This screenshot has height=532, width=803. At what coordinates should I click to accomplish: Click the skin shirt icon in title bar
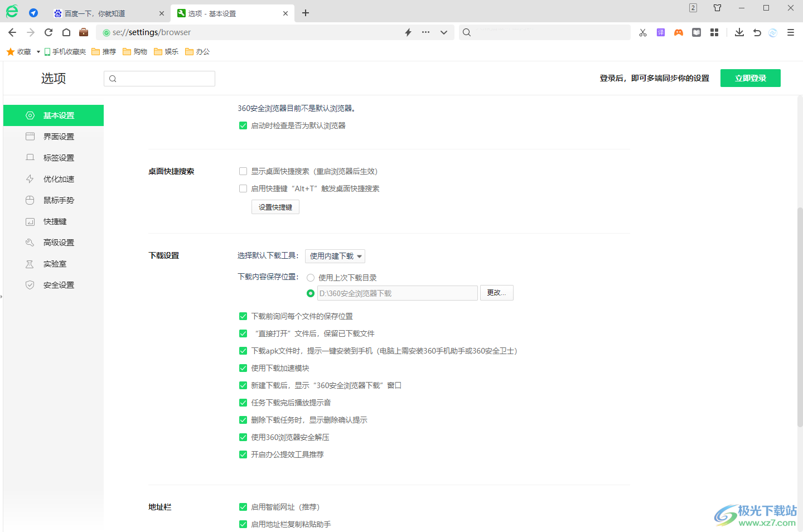pyautogui.click(x=718, y=8)
